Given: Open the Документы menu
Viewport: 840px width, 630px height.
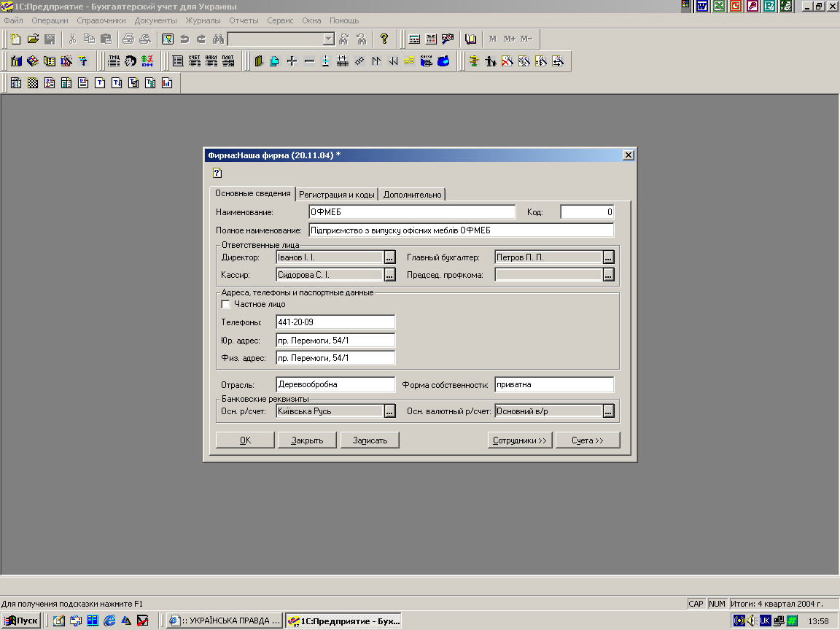Looking at the screenshot, I should click(x=156, y=20).
